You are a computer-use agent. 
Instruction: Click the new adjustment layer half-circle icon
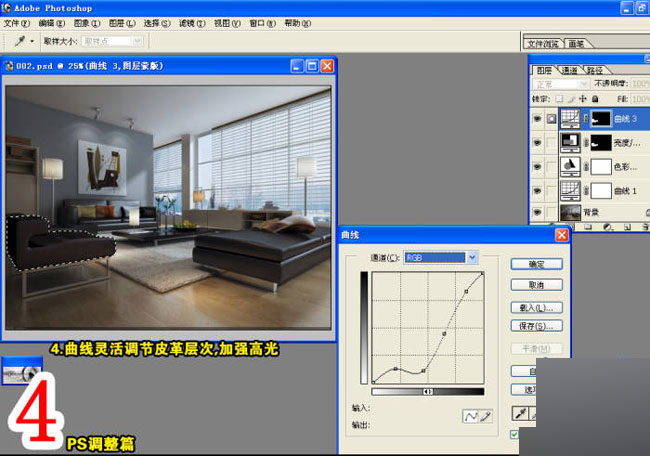607,227
